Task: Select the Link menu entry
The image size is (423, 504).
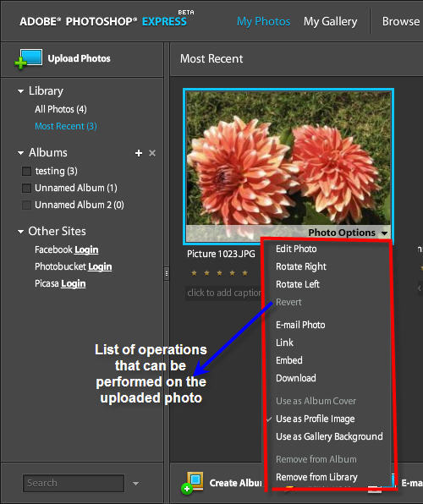Action: tap(285, 342)
